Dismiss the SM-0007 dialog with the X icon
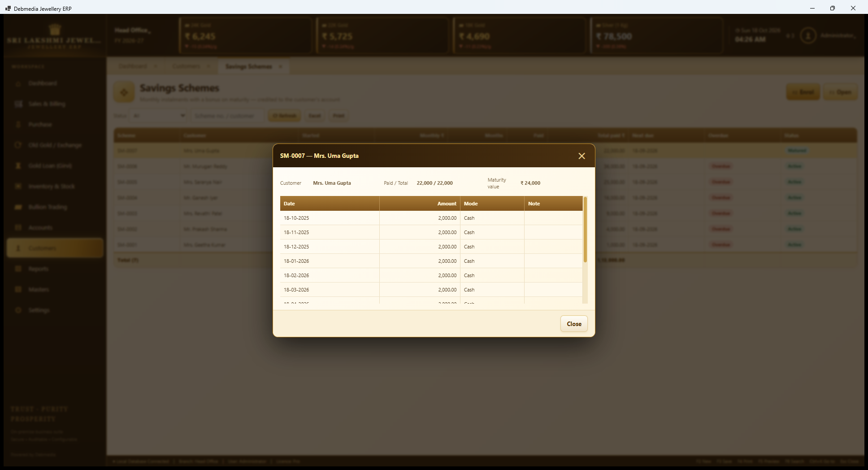868x470 pixels. click(x=582, y=156)
